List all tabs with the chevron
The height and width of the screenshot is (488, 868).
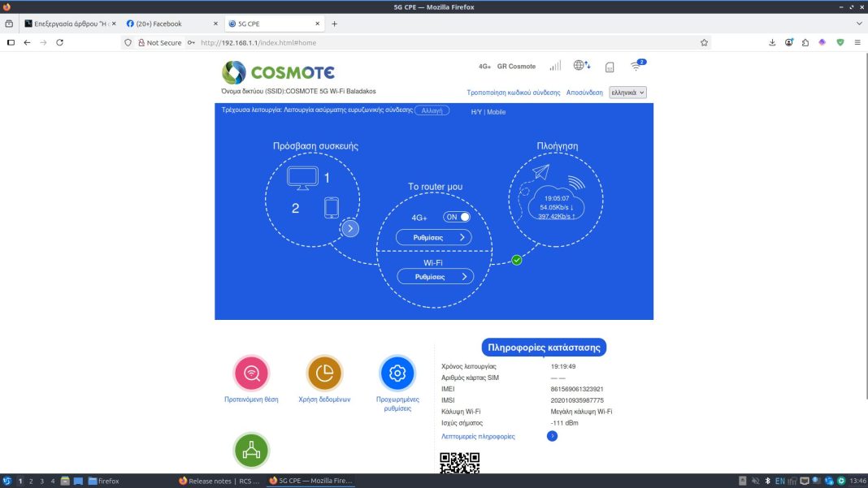click(859, 24)
